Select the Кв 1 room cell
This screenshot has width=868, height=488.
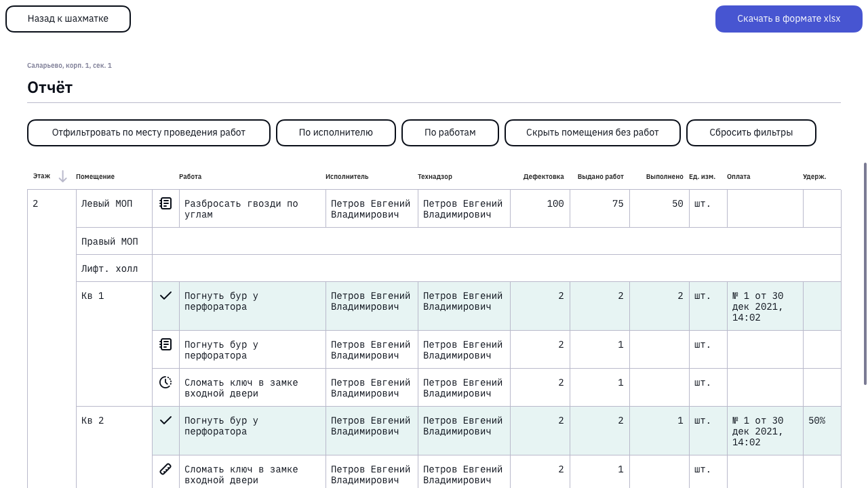pyautogui.click(x=114, y=344)
